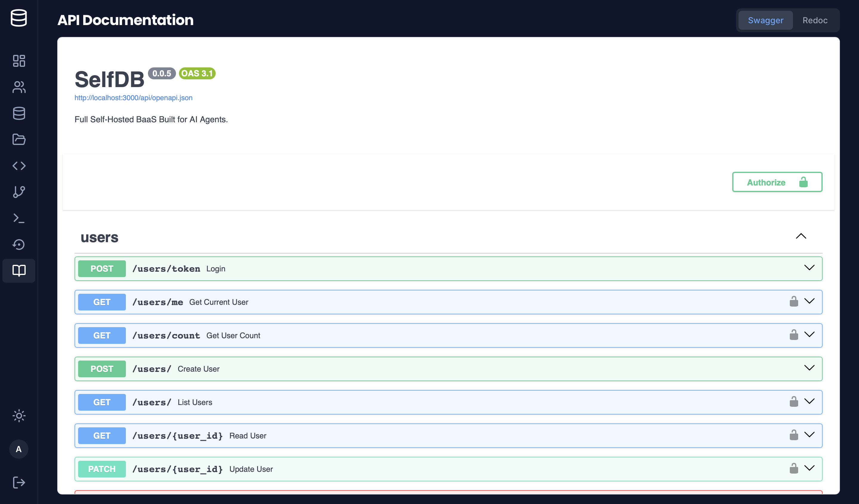Expand the POST /users/token Login endpoint
This screenshot has width=859, height=504.
click(809, 268)
